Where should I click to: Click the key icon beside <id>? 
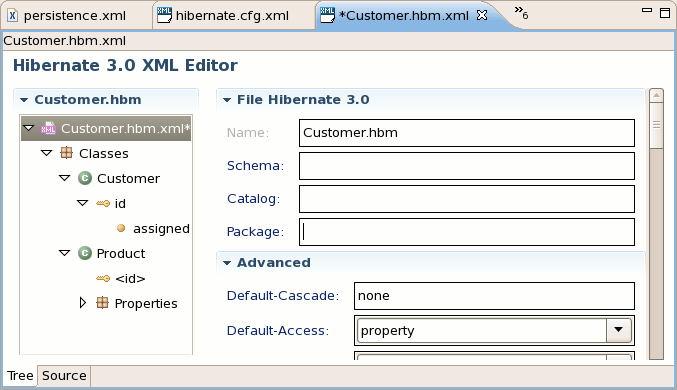pos(103,279)
